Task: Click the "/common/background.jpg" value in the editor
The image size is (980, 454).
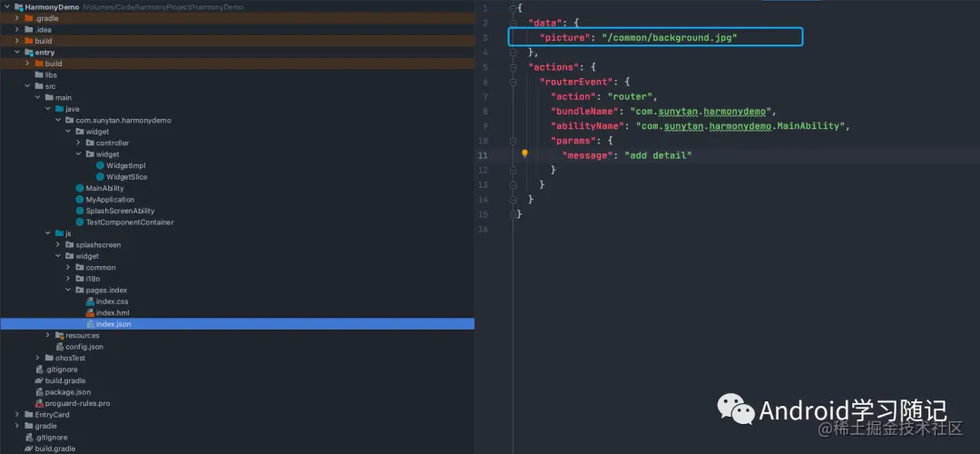Action: click(670, 37)
